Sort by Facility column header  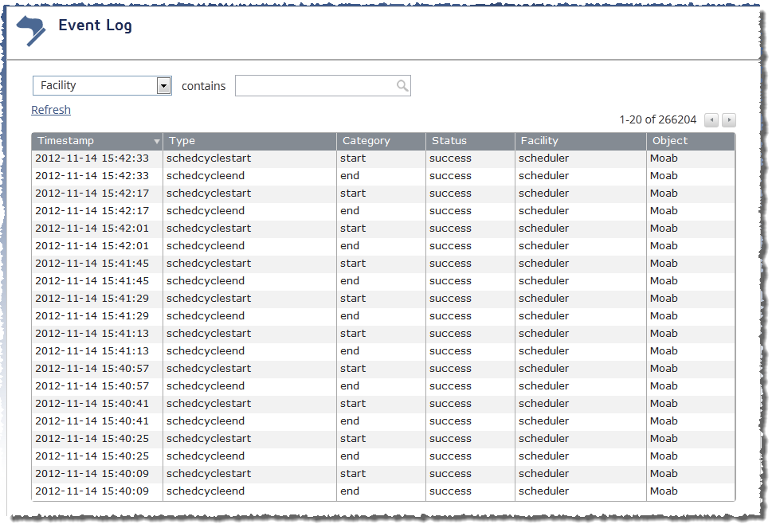(x=581, y=141)
